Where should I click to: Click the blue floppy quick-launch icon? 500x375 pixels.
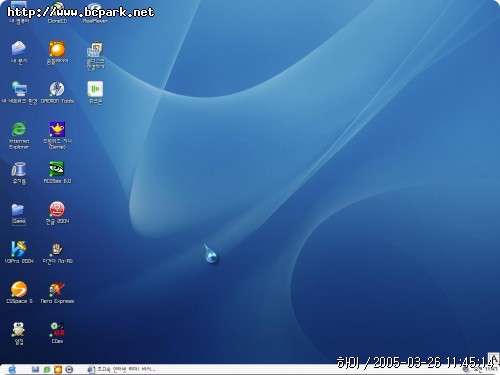35,369
